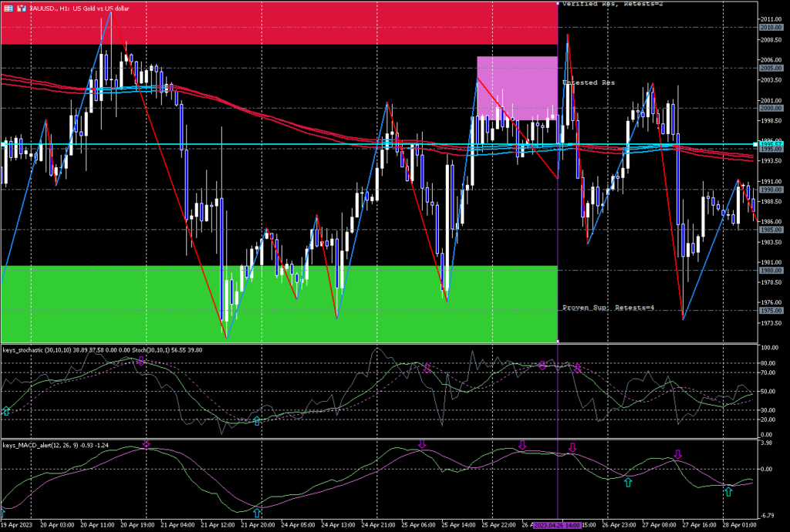Select the stochastic down arrow near 25 Apr 06:00
The height and width of the screenshot is (532, 790).
coord(427,368)
